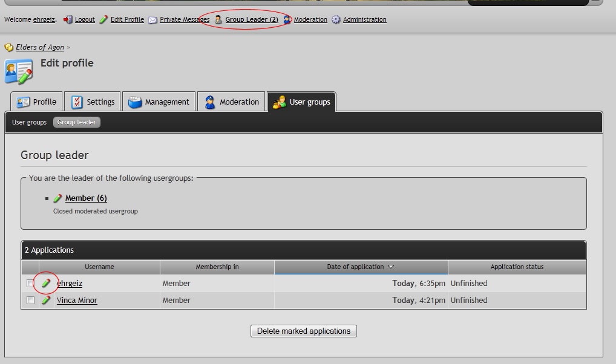The width and height of the screenshot is (616, 364).
Task: Open Vinca Minor username link
Action: tap(77, 301)
